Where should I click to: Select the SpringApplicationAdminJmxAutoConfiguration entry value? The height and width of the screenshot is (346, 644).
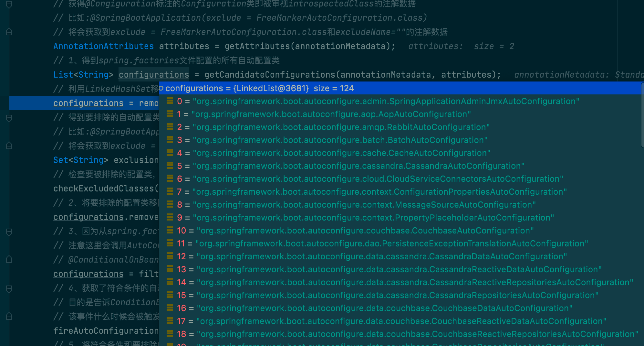tap(386, 101)
